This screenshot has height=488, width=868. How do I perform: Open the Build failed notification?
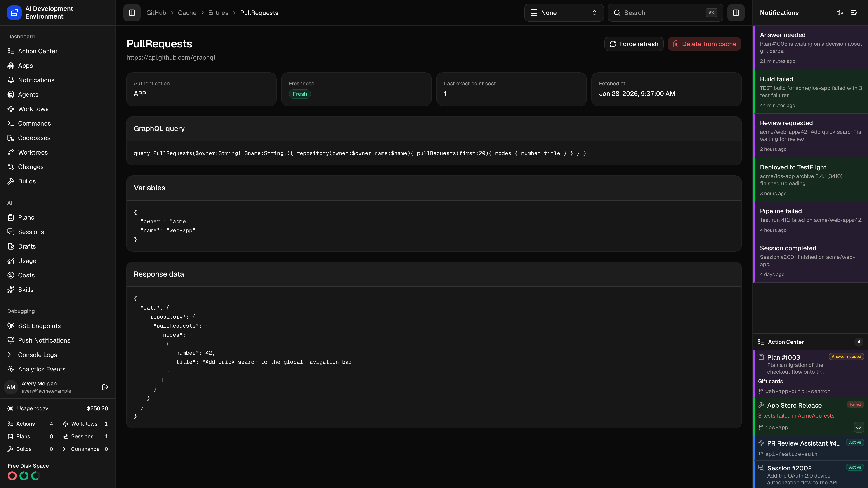[810, 92]
